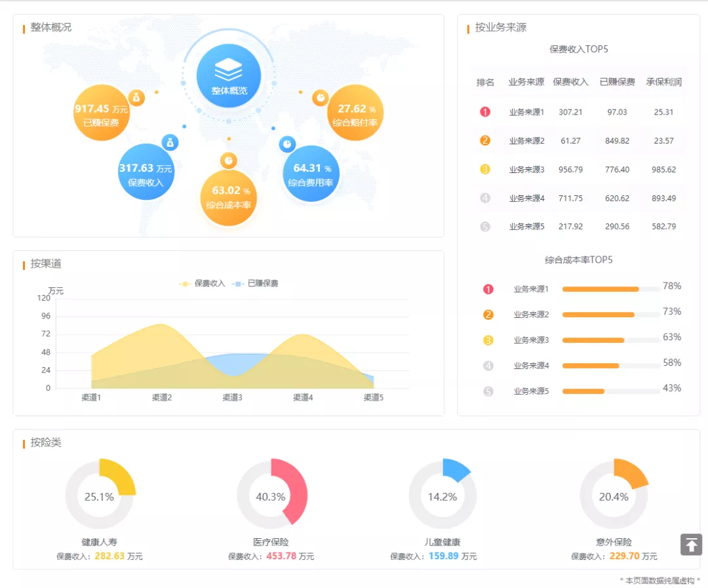Click rank 4 badge in 综合成本率TOP5 list
Viewport: 708px width, 588px height.
[x=488, y=365]
